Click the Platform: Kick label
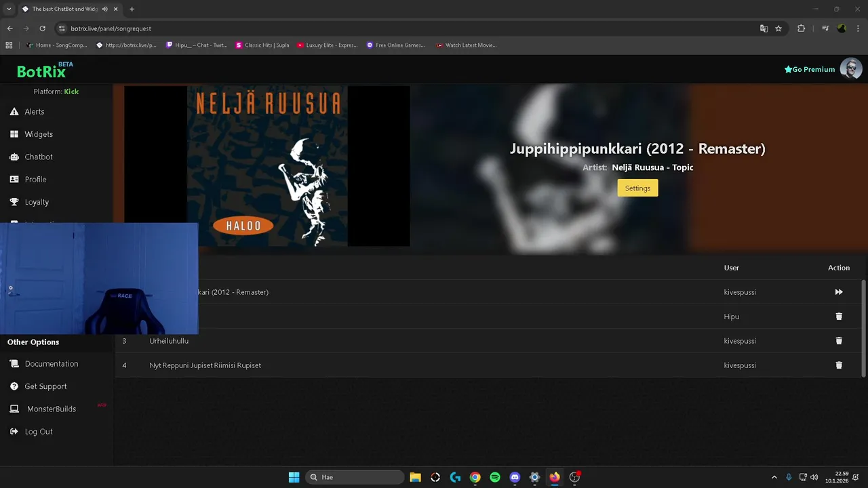The height and width of the screenshot is (488, 868). click(56, 91)
